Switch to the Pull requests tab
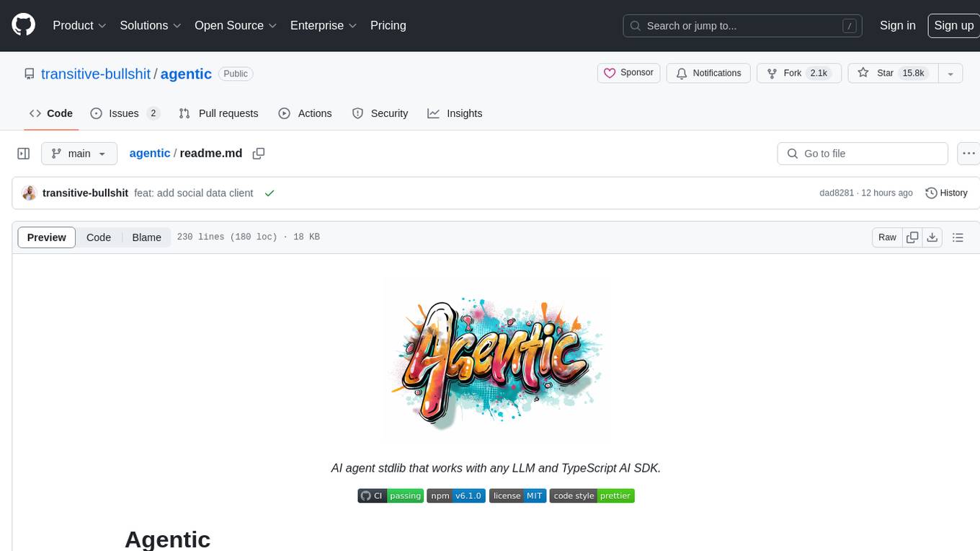 (x=218, y=113)
